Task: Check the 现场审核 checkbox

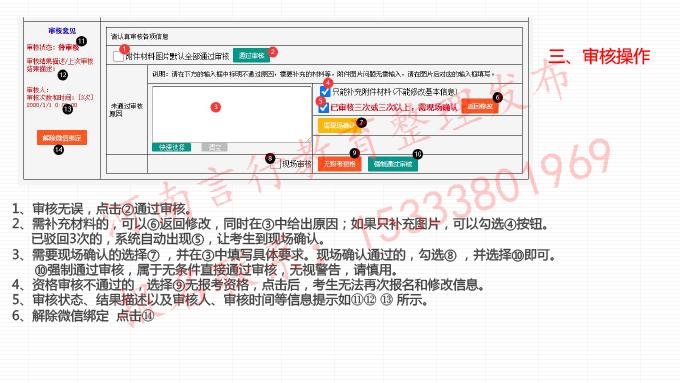Action: pos(275,164)
